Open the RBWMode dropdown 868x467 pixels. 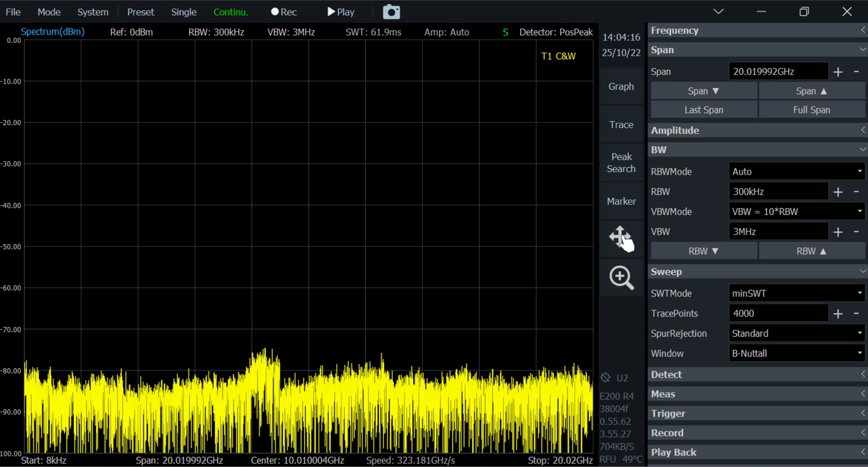point(796,172)
